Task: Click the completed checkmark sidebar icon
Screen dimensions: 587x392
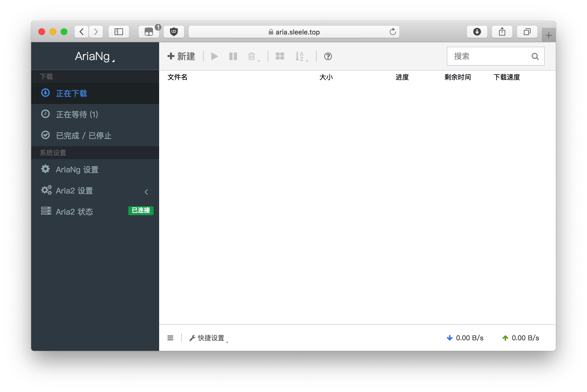Action: click(45, 135)
